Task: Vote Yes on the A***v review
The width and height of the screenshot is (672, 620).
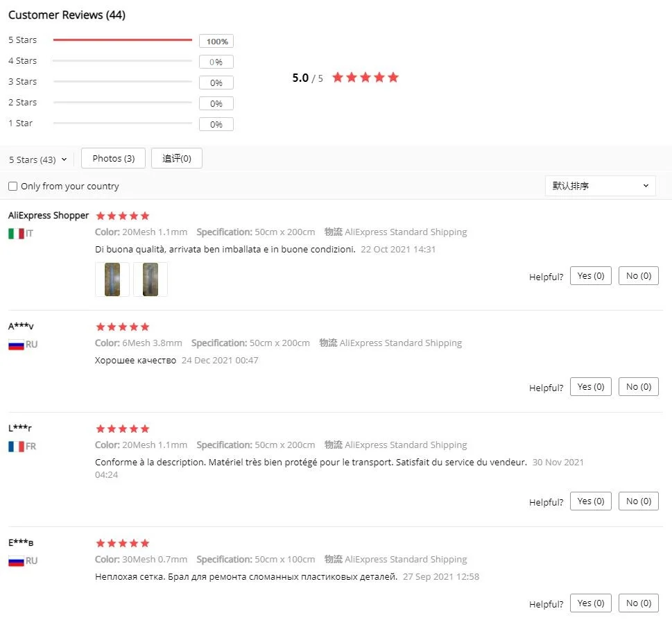Action: 591,386
